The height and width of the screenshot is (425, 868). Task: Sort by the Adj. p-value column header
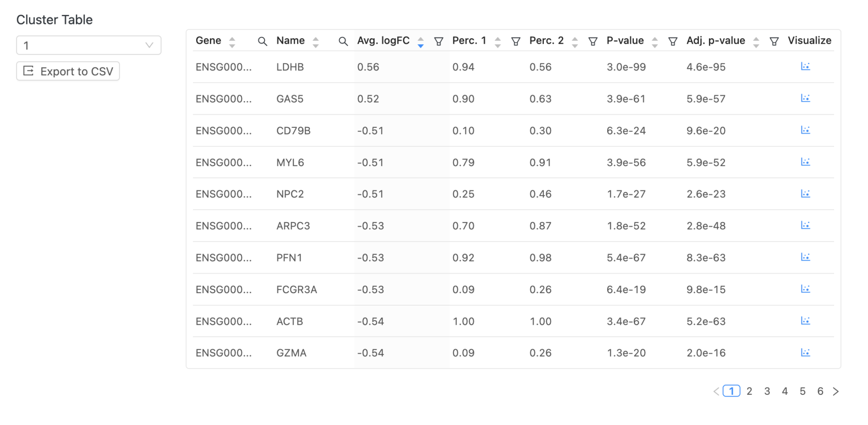[756, 42]
